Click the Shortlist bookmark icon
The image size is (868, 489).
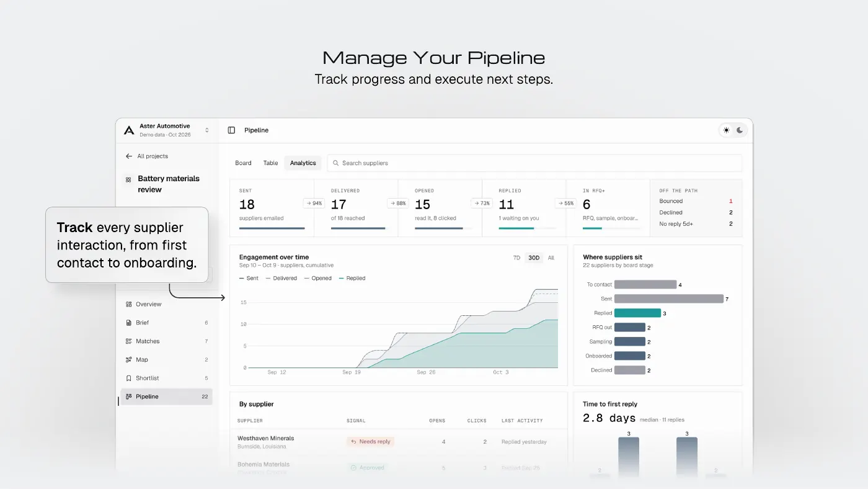(x=129, y=378)
